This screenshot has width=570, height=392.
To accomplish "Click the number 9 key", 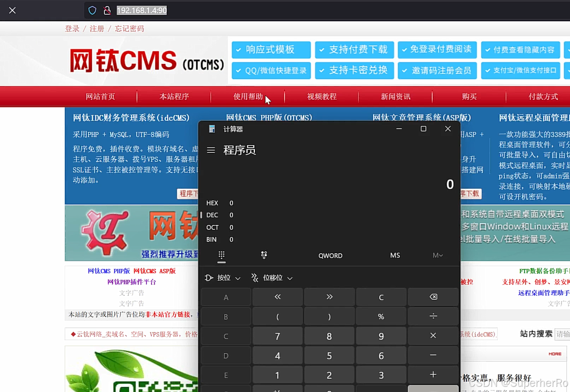I will [x=381, y=336].
